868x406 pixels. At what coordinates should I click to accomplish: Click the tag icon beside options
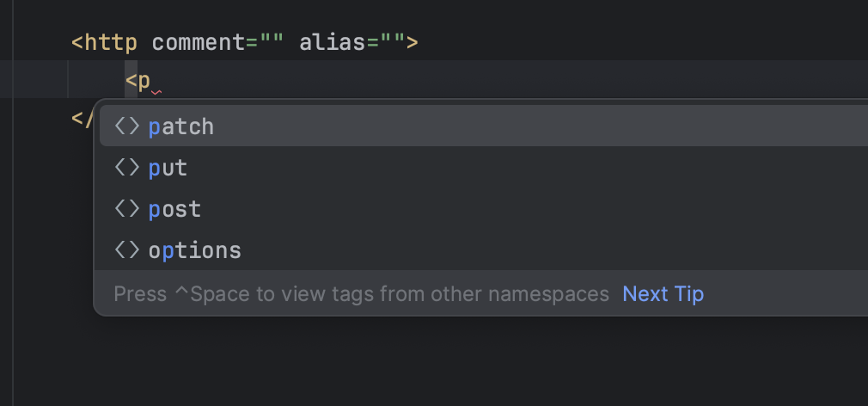127,250
